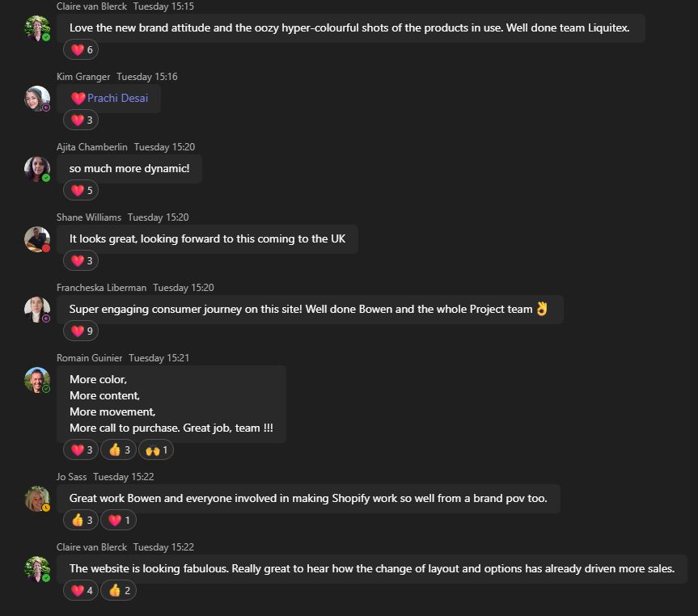Click heart reaction on Claire's 15:15 message

click(81, 50)
